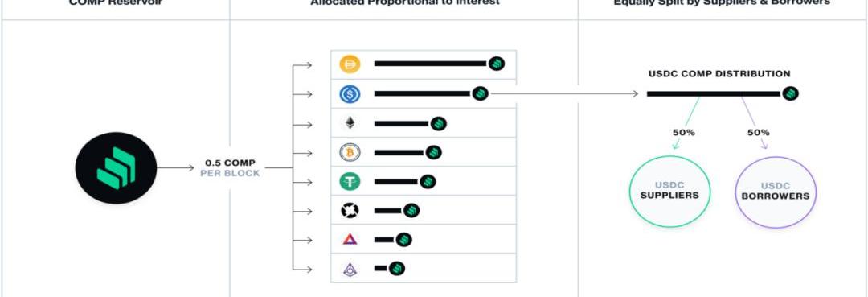Click the DAI allocation bar
Image resolution: width=868 pixels, height=297 pixels.
point(431,64)
